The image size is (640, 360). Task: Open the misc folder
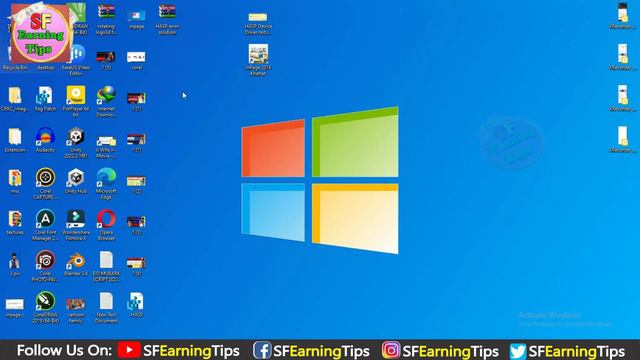[15, 181]
